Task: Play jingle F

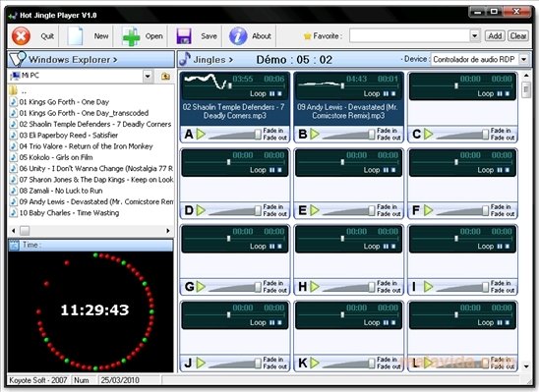Action: [428, 210]
